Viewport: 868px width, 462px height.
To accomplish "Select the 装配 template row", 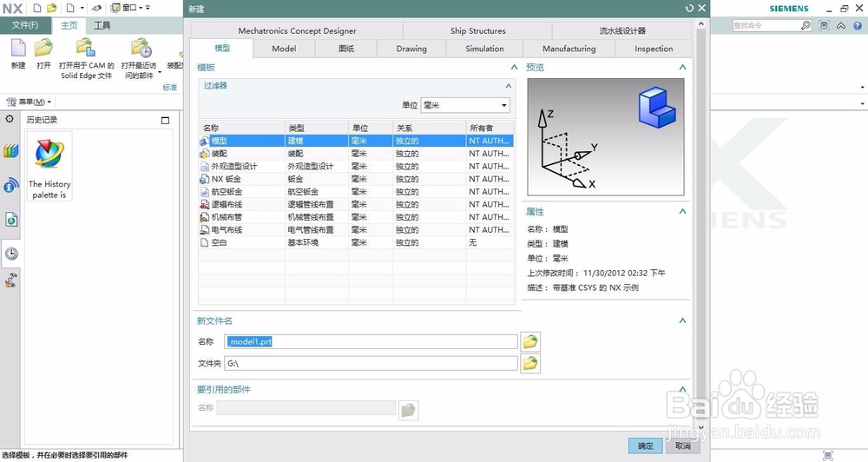I will coord(356,154).
